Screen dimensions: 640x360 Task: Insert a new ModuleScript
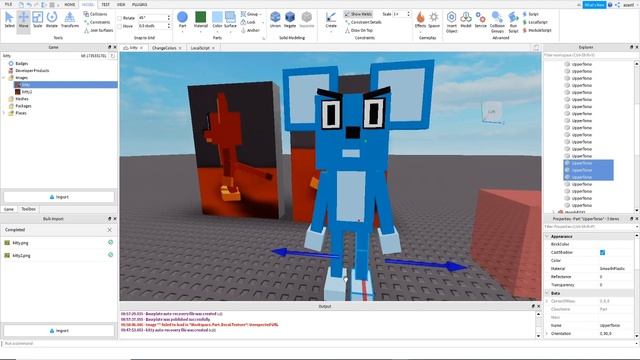pyautogui.click(x=537, y=30)
